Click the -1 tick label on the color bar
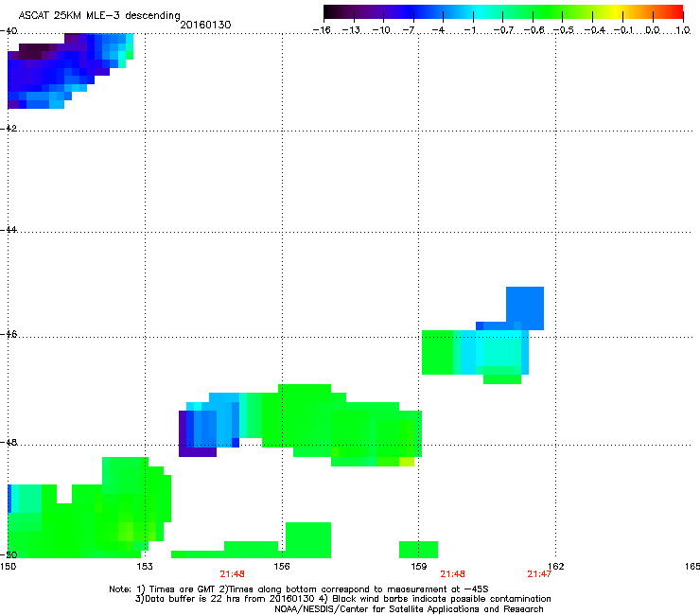This screenshot has width=700, height=615. (x=469, y=30)
